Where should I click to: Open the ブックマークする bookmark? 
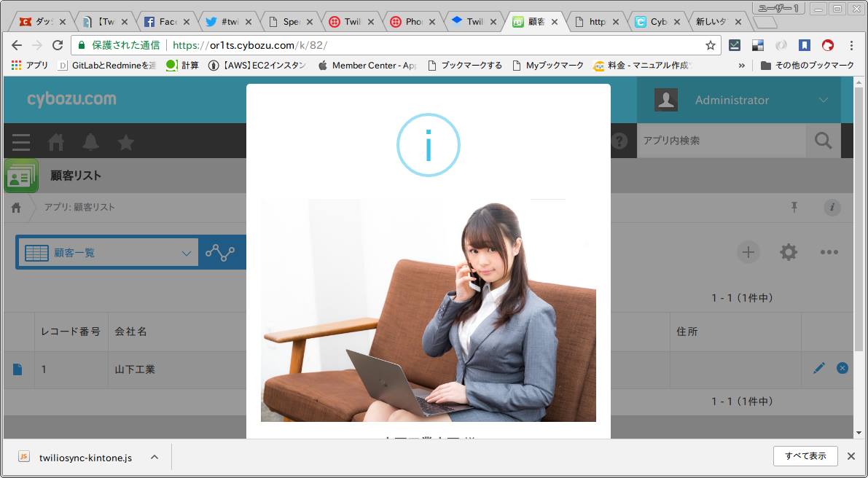click(x=465, y=66)
